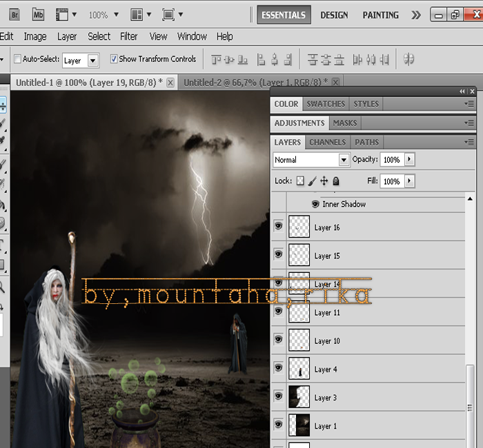Tick the Auto-Select checkbox
The height and width of the screenshot is (448, 483).
click(x=17, y=59)
